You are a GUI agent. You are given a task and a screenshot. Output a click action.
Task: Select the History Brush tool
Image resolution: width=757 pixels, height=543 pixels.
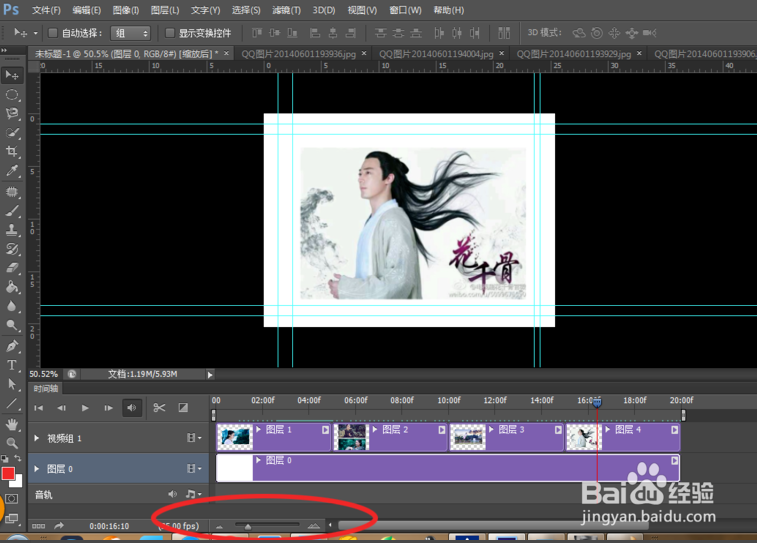click(12, 249)
